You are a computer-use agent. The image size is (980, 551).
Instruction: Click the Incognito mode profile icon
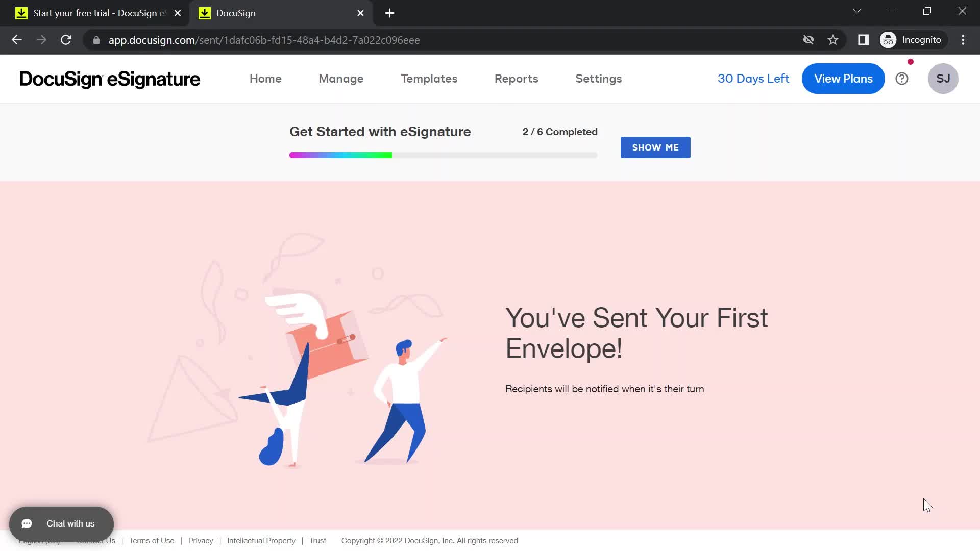click(x=889, y=39)
